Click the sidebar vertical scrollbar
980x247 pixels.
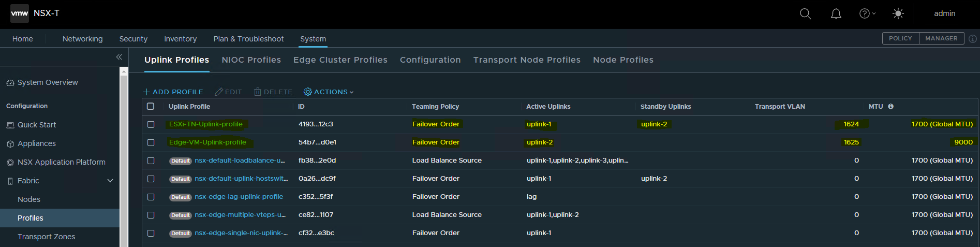[124, 161]
